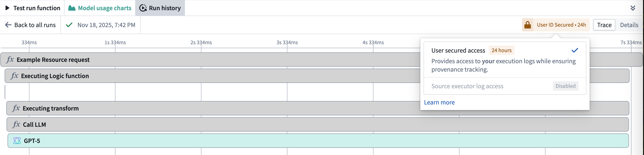Click the Disabled status selector

click(x=565, y=86)
